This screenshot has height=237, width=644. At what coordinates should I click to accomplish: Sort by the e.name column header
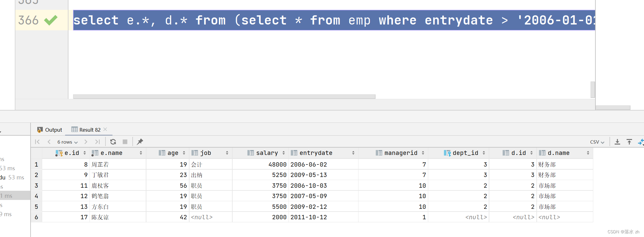(x=118, y=153)
